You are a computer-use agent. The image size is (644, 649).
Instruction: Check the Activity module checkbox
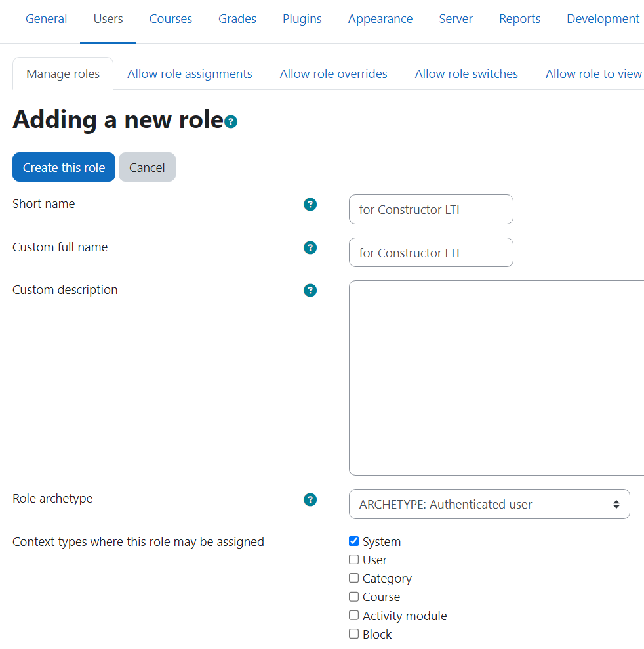click(354, 616)
